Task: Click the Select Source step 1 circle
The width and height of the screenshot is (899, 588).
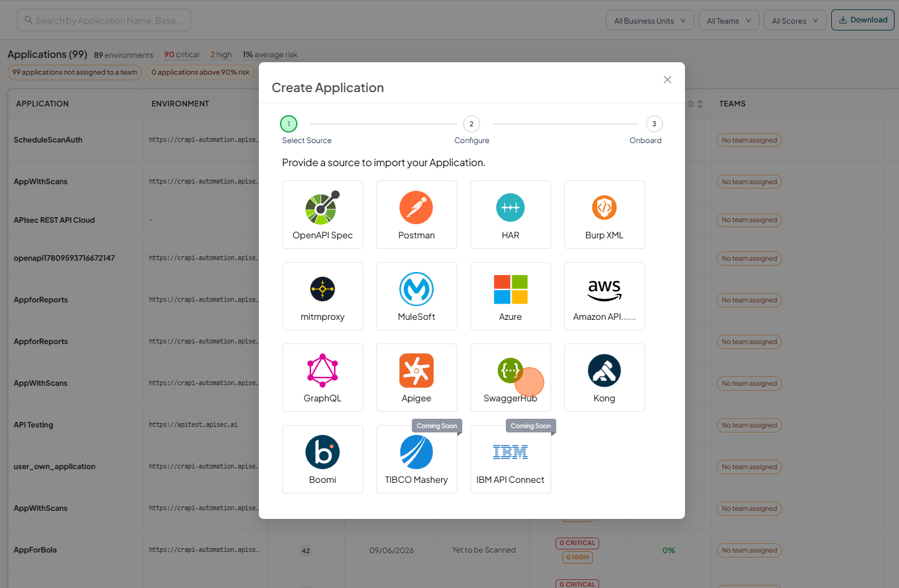Action: (x=289, y=124)
